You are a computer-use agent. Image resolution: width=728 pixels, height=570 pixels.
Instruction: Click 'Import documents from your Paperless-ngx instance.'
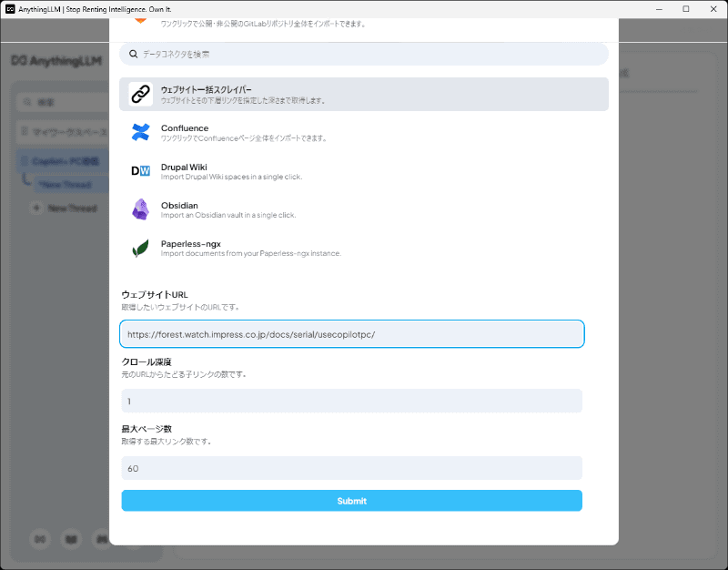251,254
